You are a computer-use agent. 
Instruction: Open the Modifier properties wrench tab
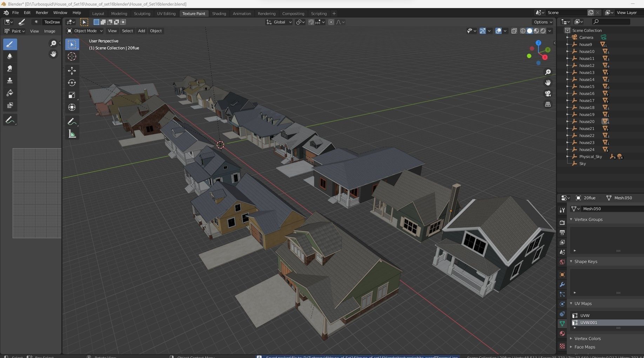[x=562, y=284]
